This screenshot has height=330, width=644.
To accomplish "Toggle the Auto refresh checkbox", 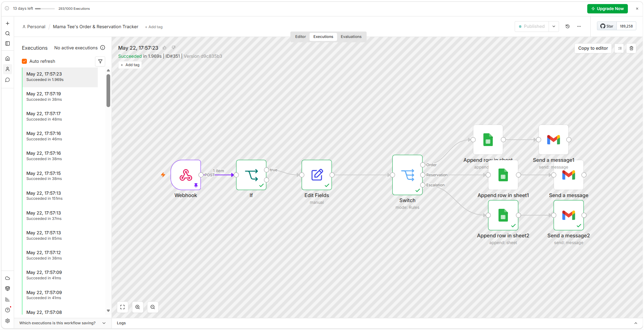I will (24, 61).
